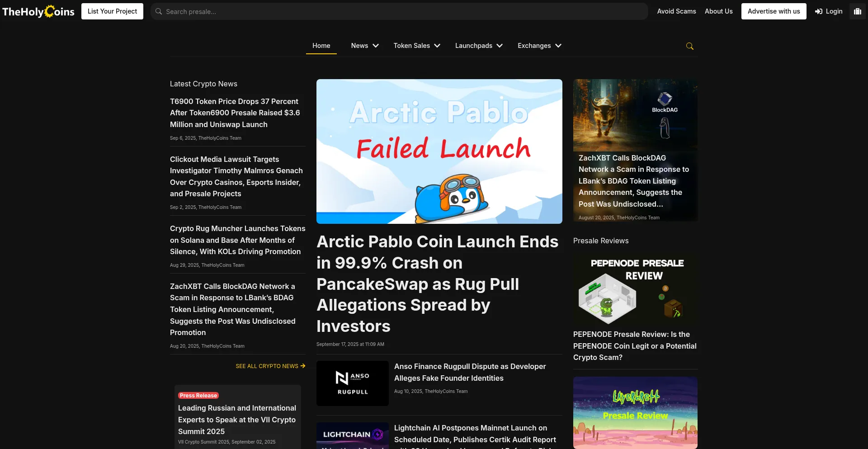Viewport: 868px width, 449px height.
Task: Open the Arctic Pablo Failed Launch image
Action: pos(439,151)
